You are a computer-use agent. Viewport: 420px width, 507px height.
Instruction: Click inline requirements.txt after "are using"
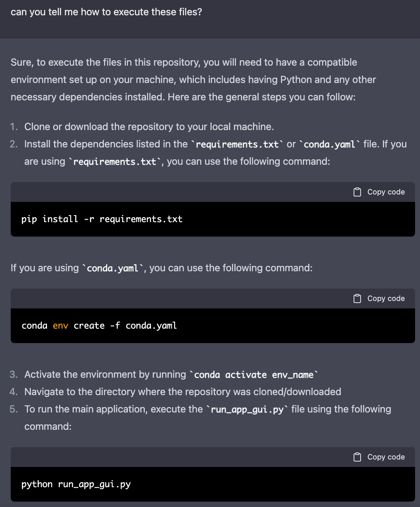click(x=115, y=162)
